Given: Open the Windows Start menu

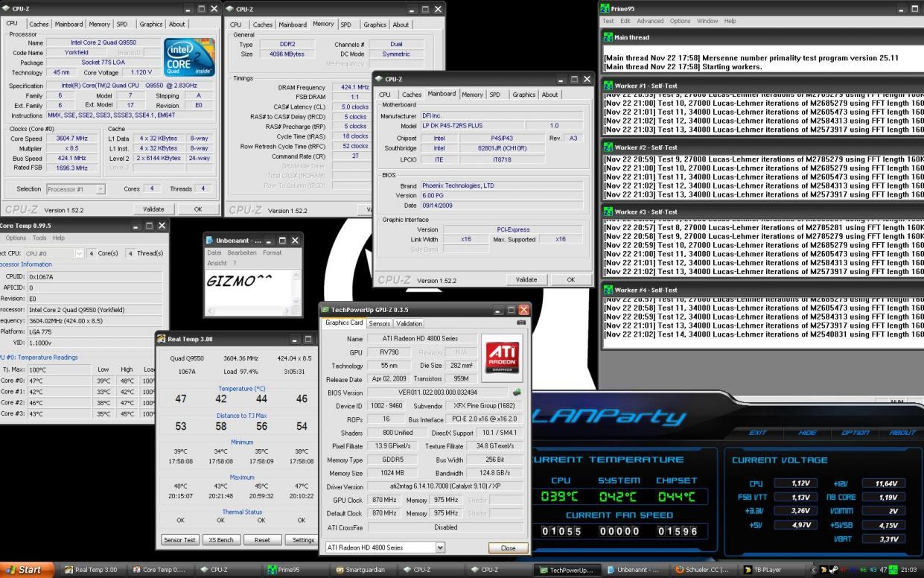Looking at the screenshot, I should (27, 570).
